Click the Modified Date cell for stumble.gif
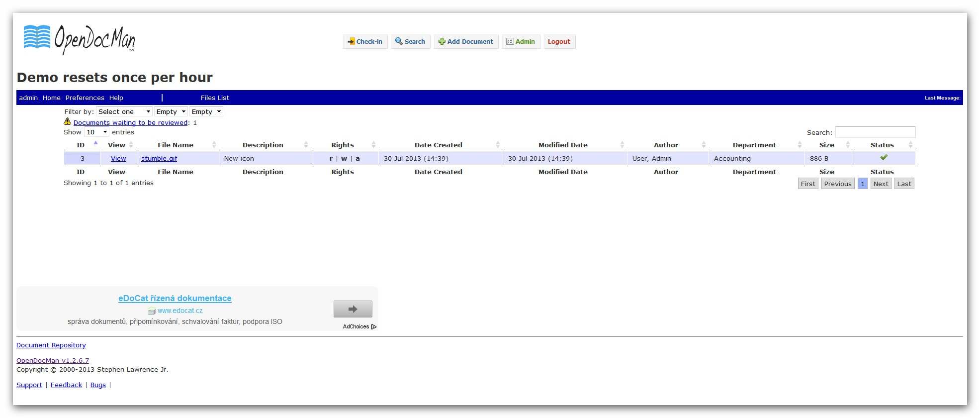Viewport: 980px width, 418px height. pyautogui.click(x=565, y=158)
